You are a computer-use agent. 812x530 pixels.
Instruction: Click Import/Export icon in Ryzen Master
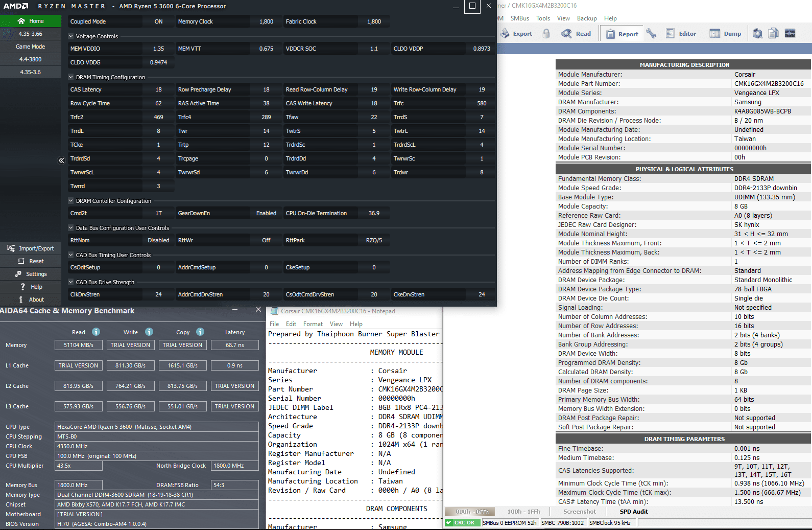[x=11, y=248]
